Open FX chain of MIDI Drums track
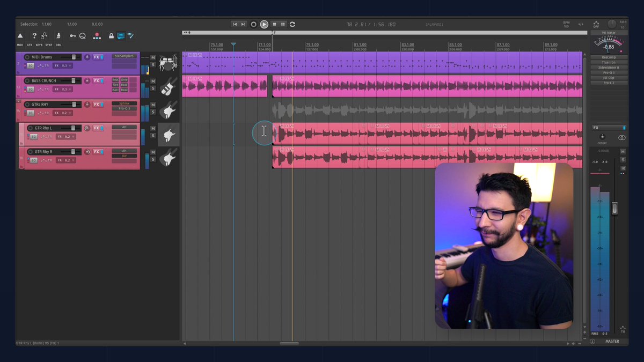The width and height of the screenshot is (644, 362). (97, 57)
